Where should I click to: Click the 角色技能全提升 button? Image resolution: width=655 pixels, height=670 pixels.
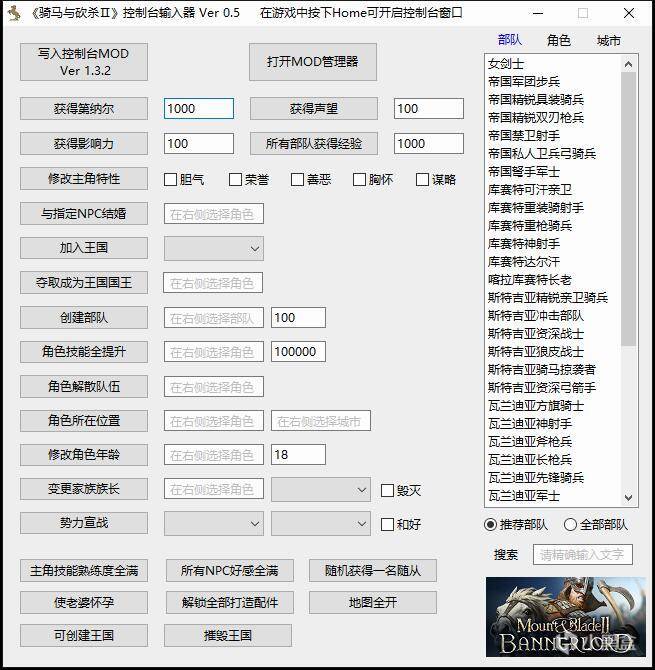(84, 352)
